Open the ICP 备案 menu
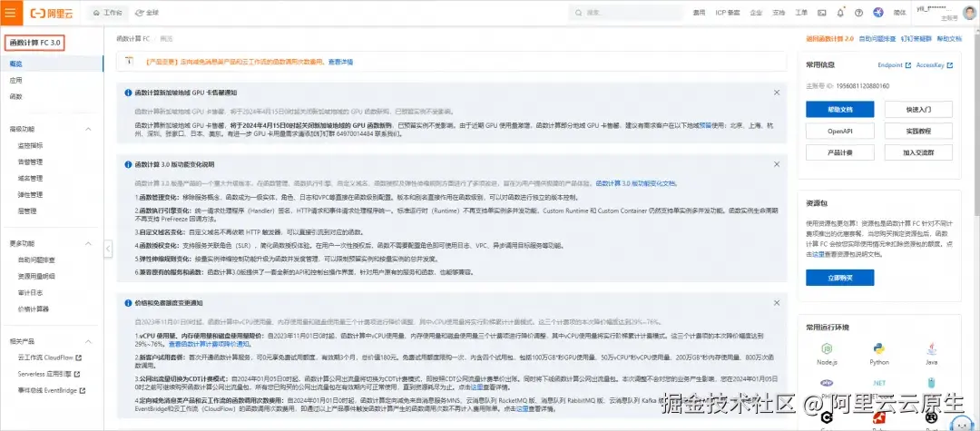 point(728,13)
